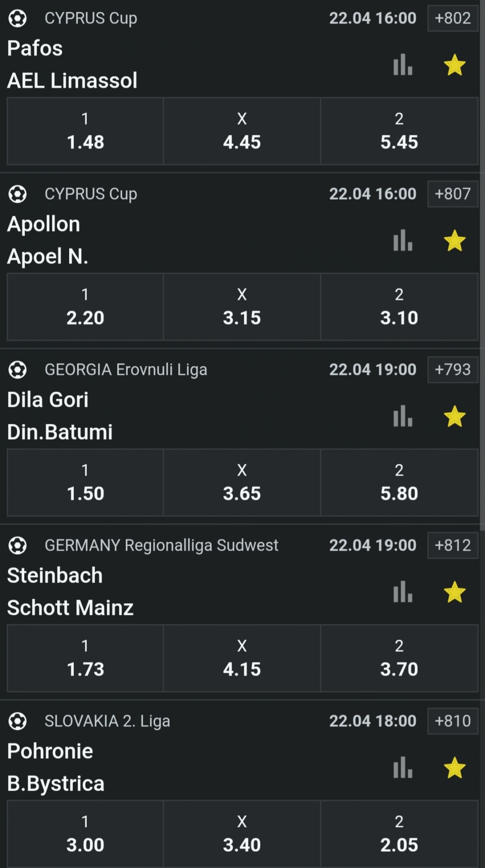
Task: Click soccer ball icon beside GEORGIA Erovnuli Liga
Action: [x=18, y=370]
